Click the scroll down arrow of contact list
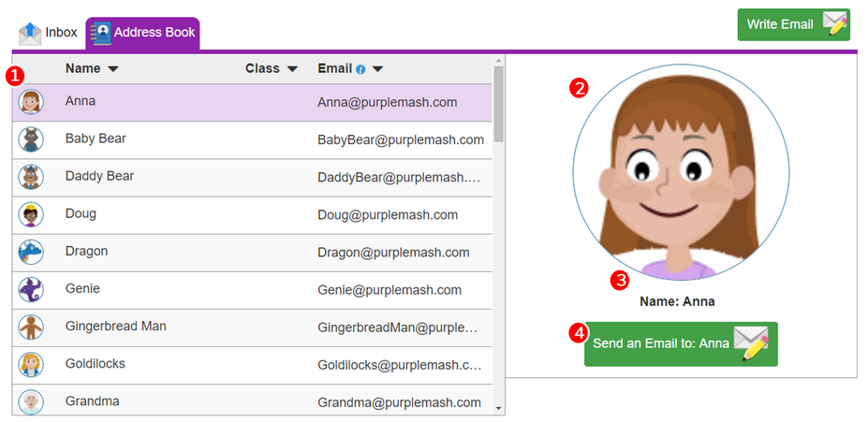The image size is (868, 422). (498, 409)
